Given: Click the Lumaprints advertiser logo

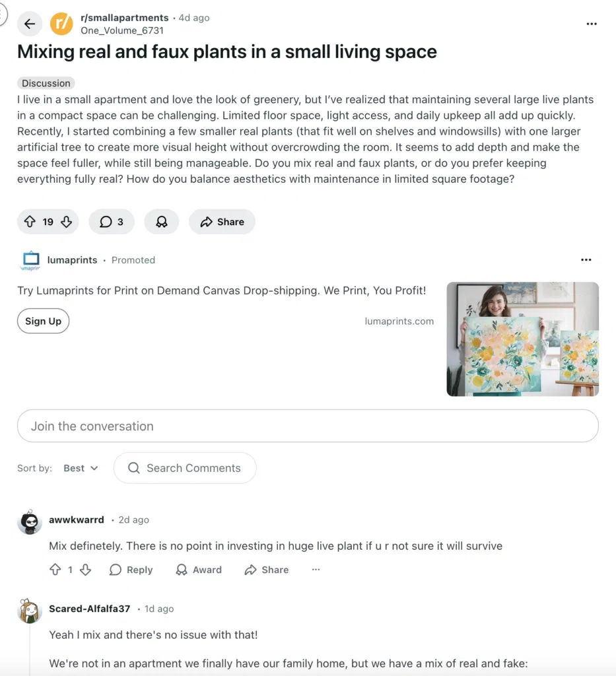Looking at the screenshot, I should click(30, 259).
